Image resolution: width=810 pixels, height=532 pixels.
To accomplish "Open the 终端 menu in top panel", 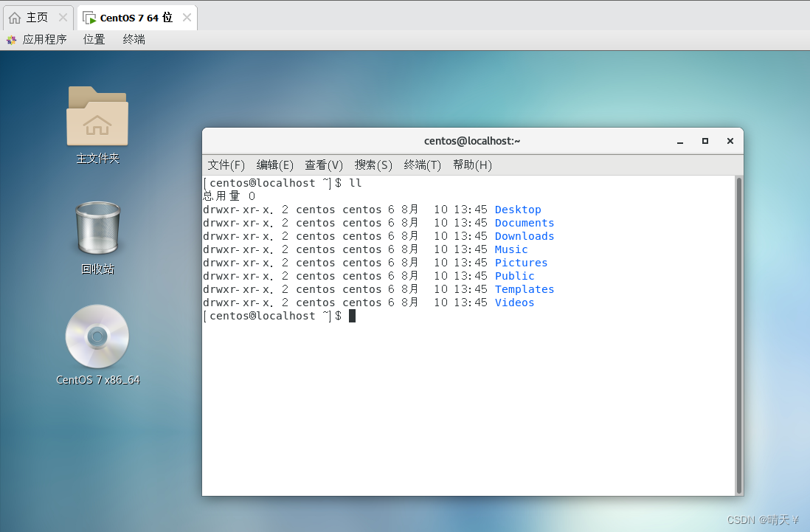I will (x=134, y=40).
